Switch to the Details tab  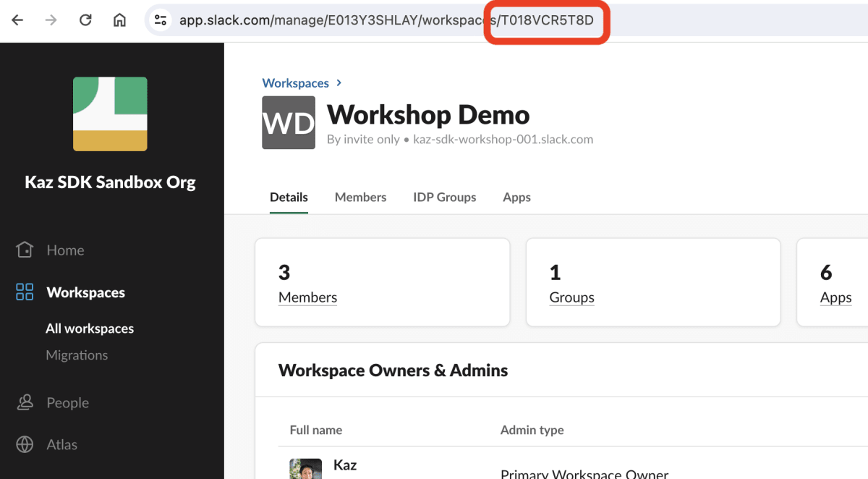[x=289, y=197]
